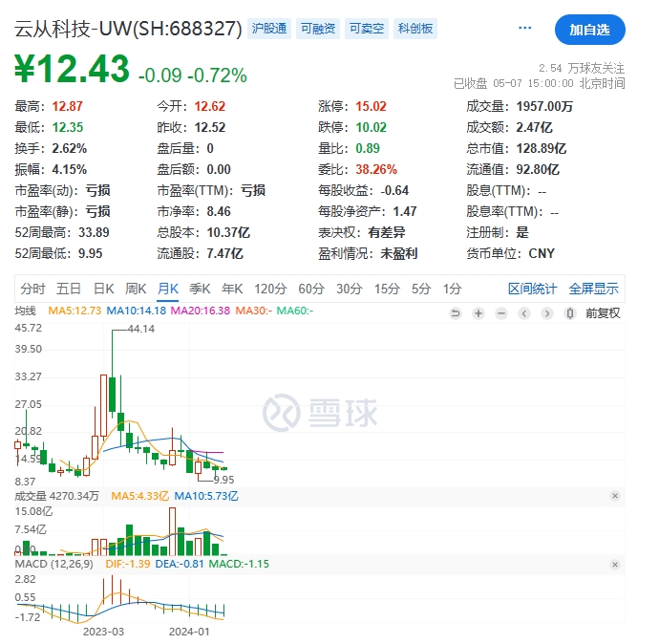Switch to the 季K chart tab
Viewport: 659px width, 644px height.
200,289
